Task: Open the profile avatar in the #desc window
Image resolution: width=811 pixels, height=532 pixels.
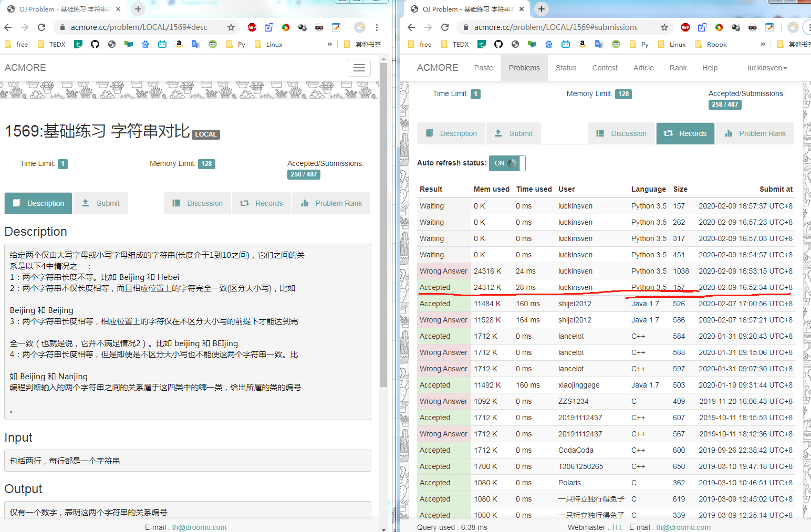Action: 360,27
